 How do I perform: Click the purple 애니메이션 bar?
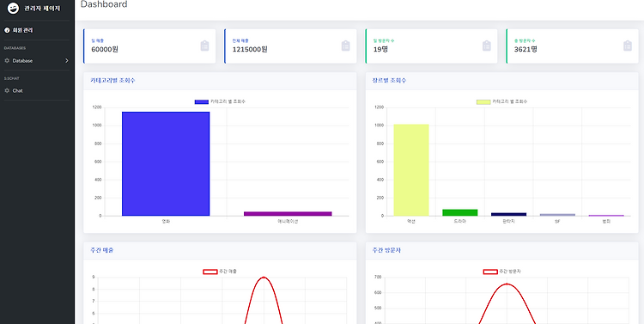tap(288, 213)
